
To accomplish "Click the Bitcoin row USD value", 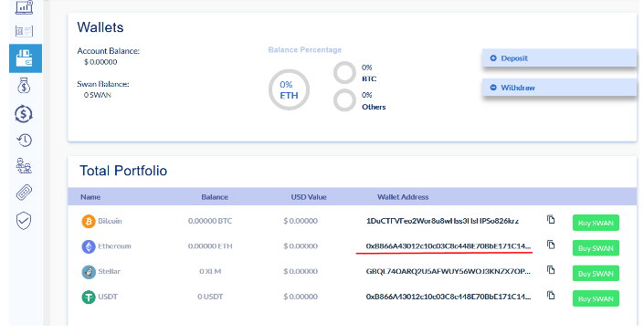I will coord(301,221).
